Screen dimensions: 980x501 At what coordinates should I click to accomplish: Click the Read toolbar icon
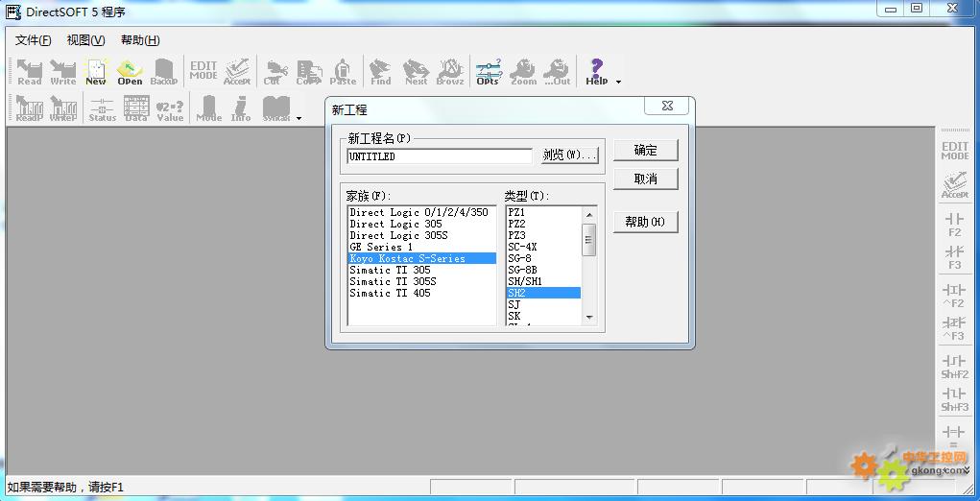click(29, 72)
